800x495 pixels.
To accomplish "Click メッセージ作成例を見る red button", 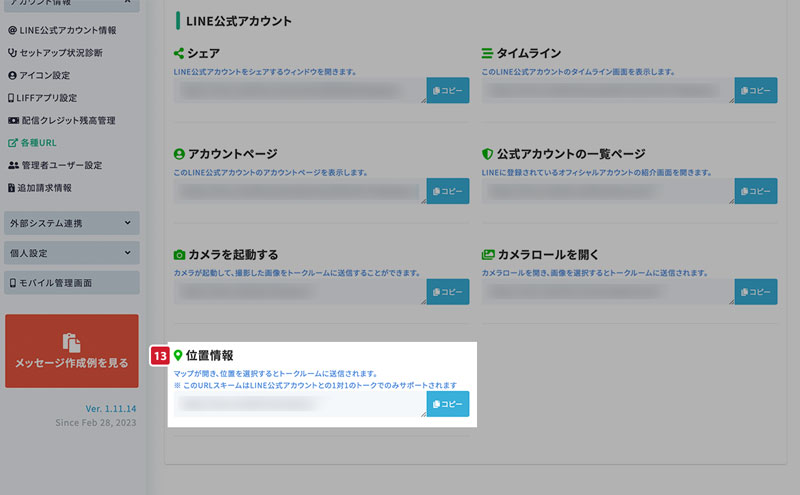I will click(x=71, y=351).
